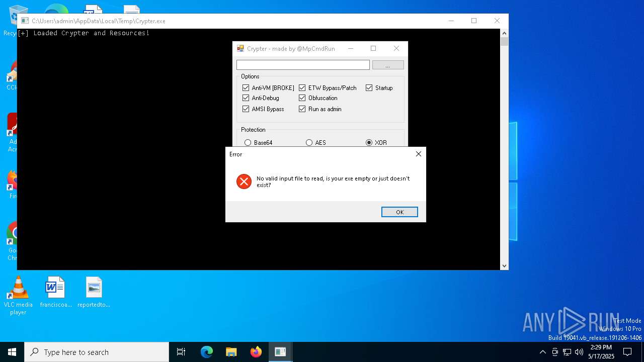Toggle AMSI Bypass checkbox
Viewport: 644px width, 362px height.
[246, 109]
